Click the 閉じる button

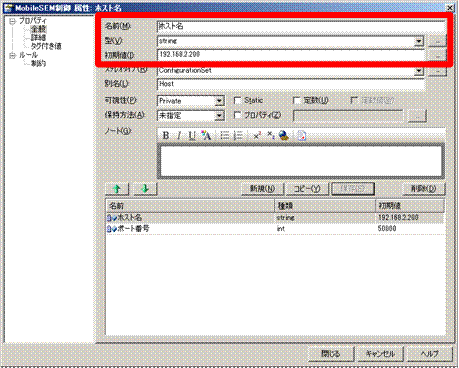pyautogui.click(x=331, y=353)
